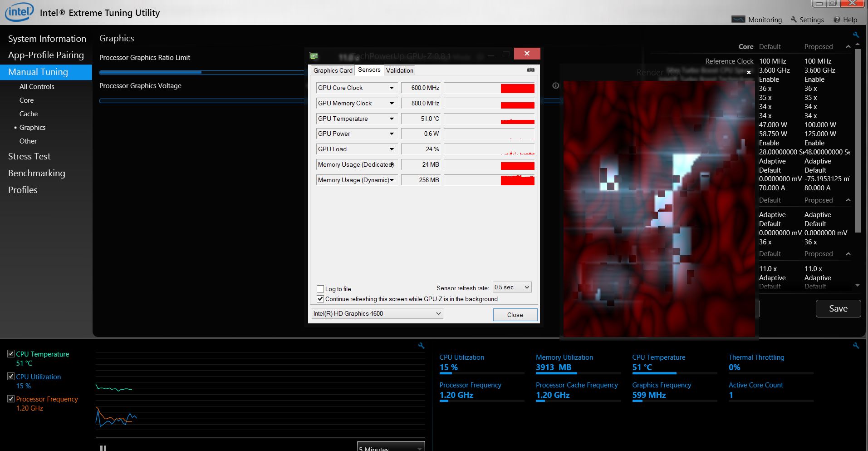
Task: Uncheck continue refreshing in background
Action: click(320, 299)
